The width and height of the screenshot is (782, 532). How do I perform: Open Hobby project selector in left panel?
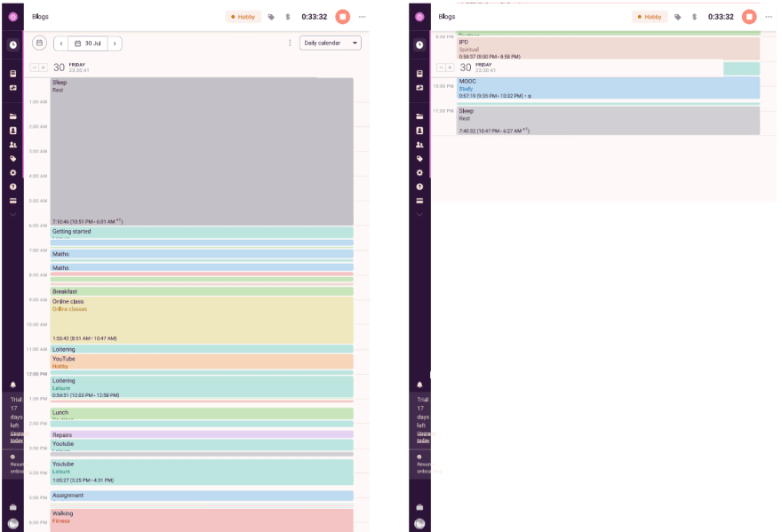[243, 17]
